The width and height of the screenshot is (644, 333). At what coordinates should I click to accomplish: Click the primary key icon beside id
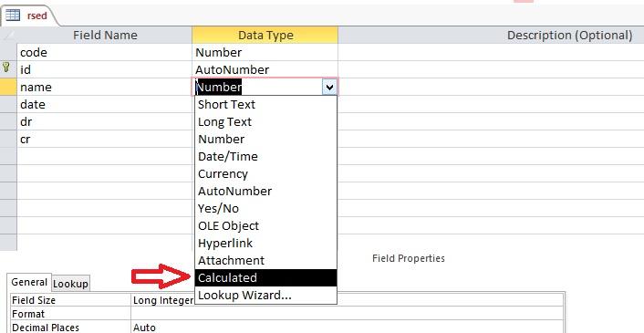[x=5, y=68]
